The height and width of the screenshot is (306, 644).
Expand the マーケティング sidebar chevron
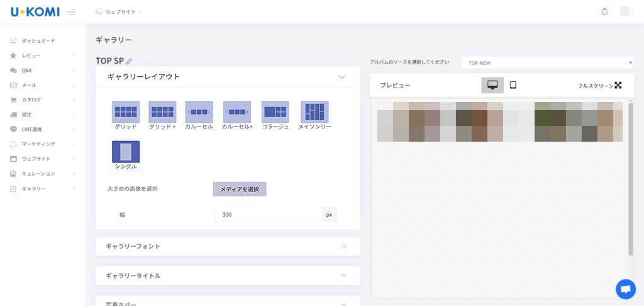(x=74, y=144)
